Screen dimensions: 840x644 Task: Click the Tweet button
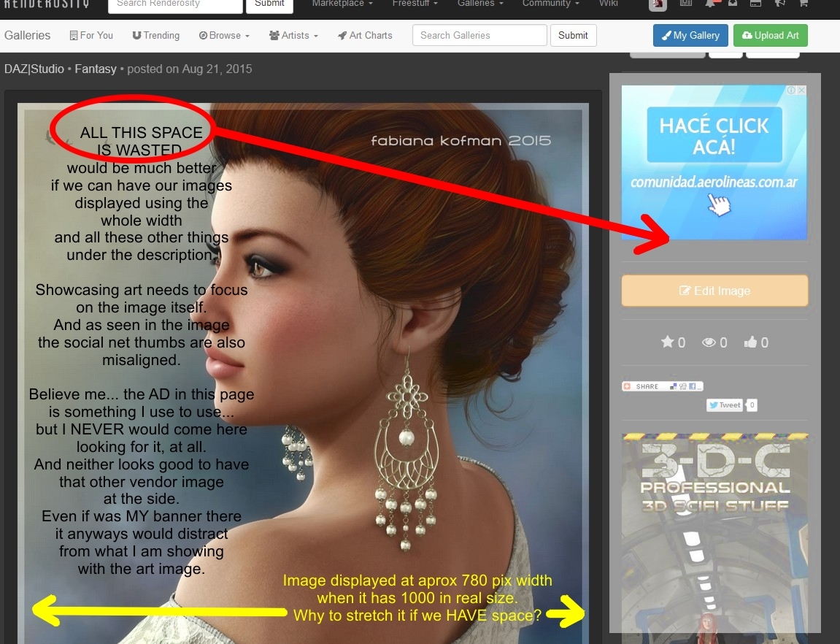pyautogui.click(x=724, y=405)
